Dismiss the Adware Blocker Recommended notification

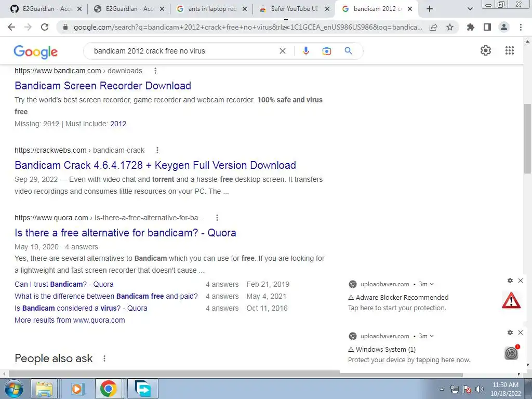(521, 281)
